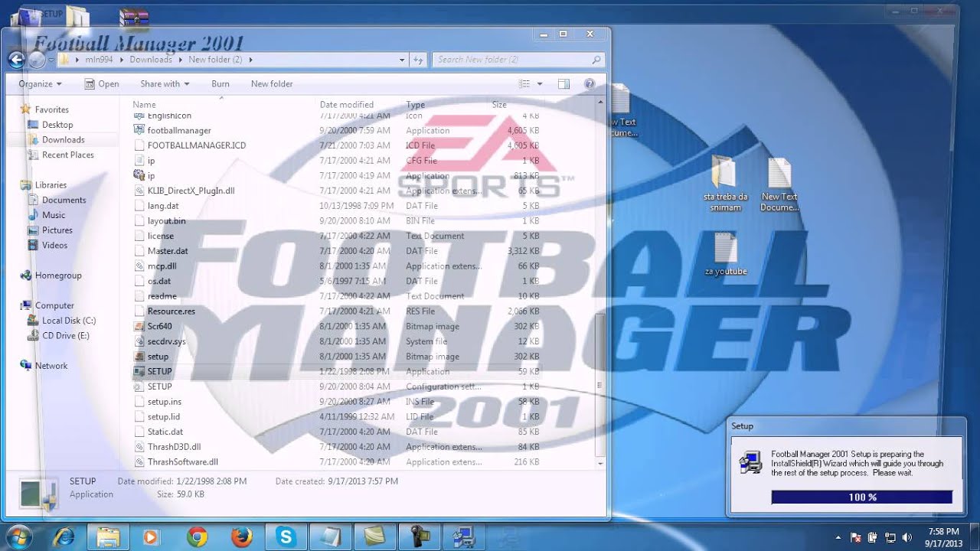
Task: Show hidden system tray icons arrow
Action: (x=838, y=537)
